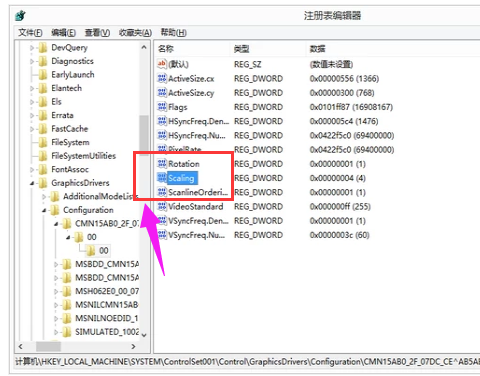Click the data 0x0101ff87 (16908167)

tap(351, 107)
